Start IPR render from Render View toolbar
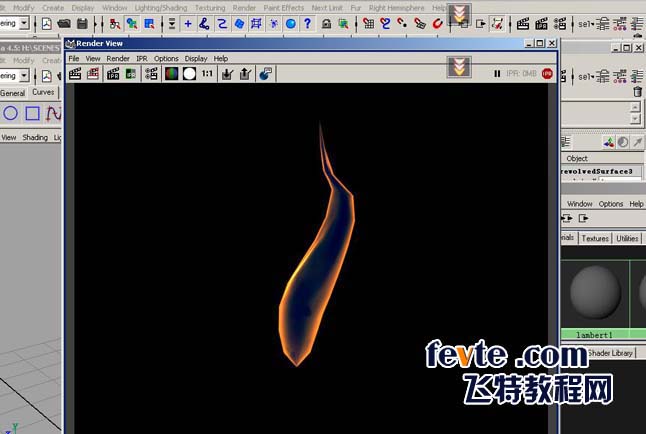The width and height of the screenshot is (646, 434). 113,74
